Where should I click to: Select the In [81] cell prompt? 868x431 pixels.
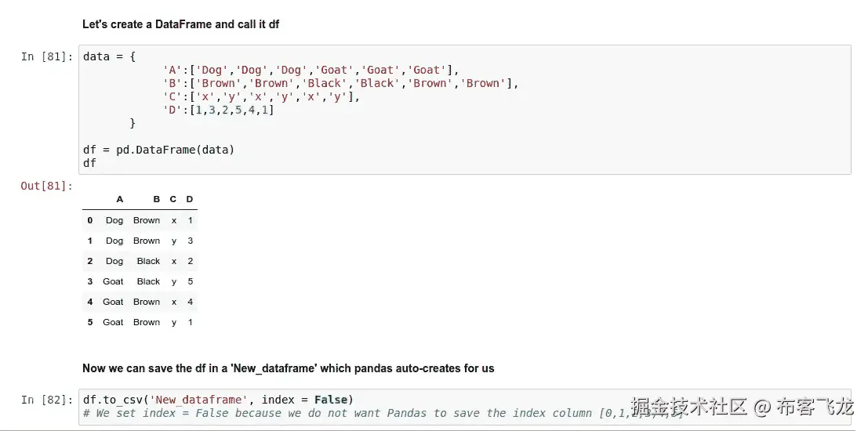point(47,56)
